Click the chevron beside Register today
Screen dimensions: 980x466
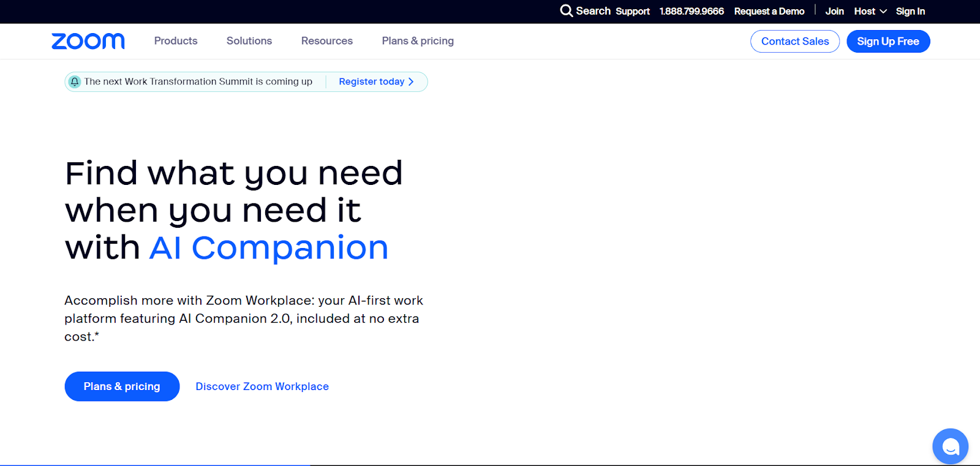click(411, 82)
